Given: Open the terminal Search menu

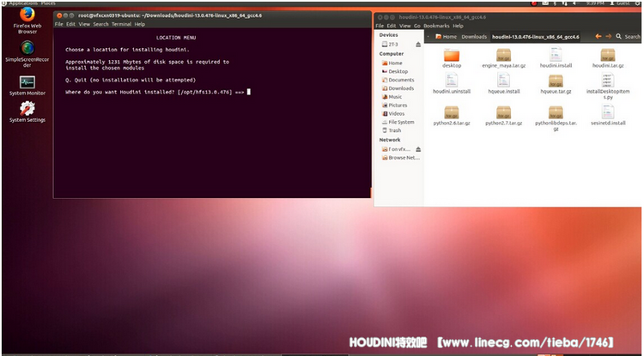Looking at the screenshot, I should point(100,24).
